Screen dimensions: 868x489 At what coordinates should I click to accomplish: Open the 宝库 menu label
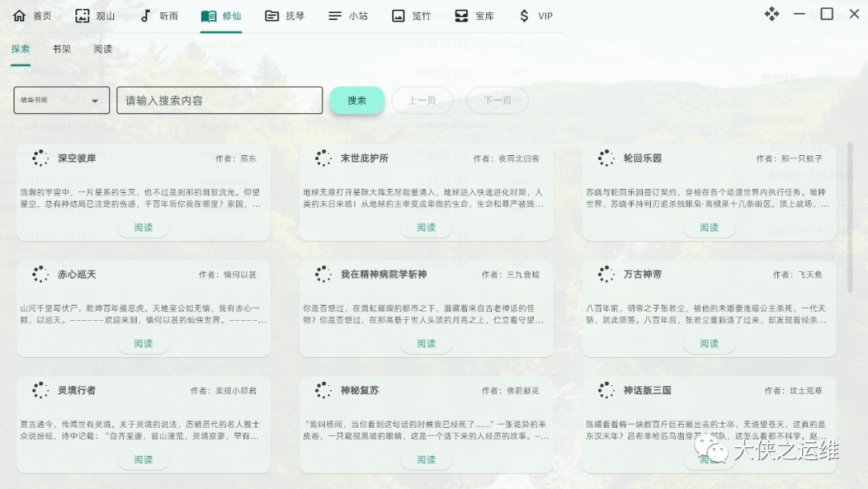[x=485, y=16]
